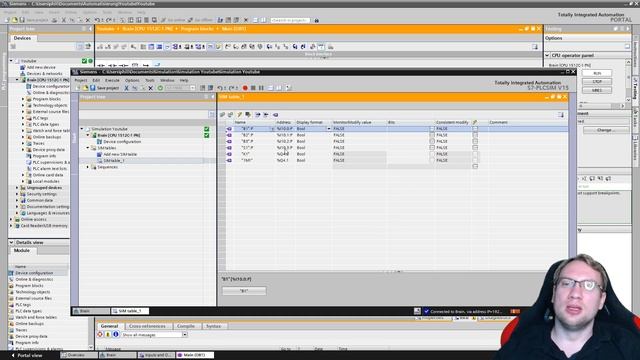640x360 pixels.
Task: Click the open project folder icon in PLCSIM
Action: coord(85,88)
